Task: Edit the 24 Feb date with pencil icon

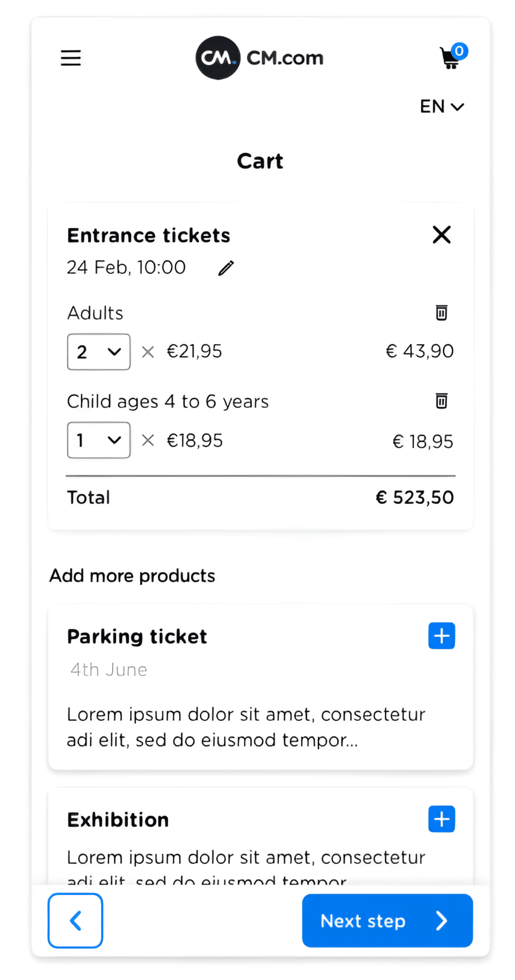Action: (x=226, y=268)
